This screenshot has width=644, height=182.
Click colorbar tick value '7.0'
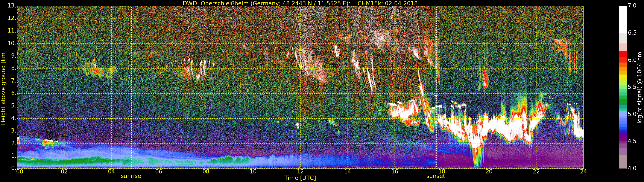coord(632,6)
